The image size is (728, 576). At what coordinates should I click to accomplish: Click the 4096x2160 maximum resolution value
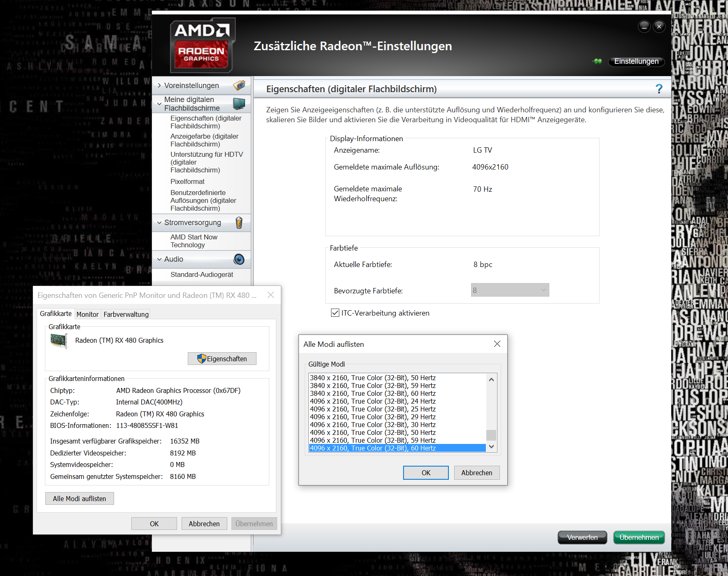490,167
